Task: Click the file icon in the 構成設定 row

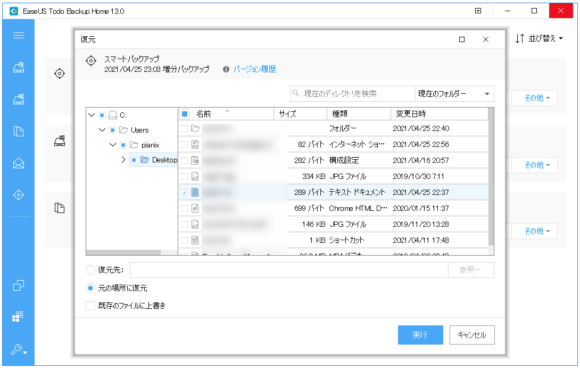Action: tap(195, 161)
